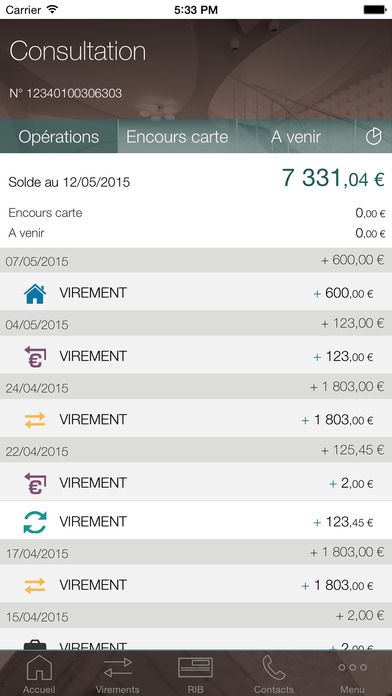The width and height of the screenshot is (392, 696).
Task: Tap the orange arrows icon on 17/04/2015
Action: pos(35,585)
